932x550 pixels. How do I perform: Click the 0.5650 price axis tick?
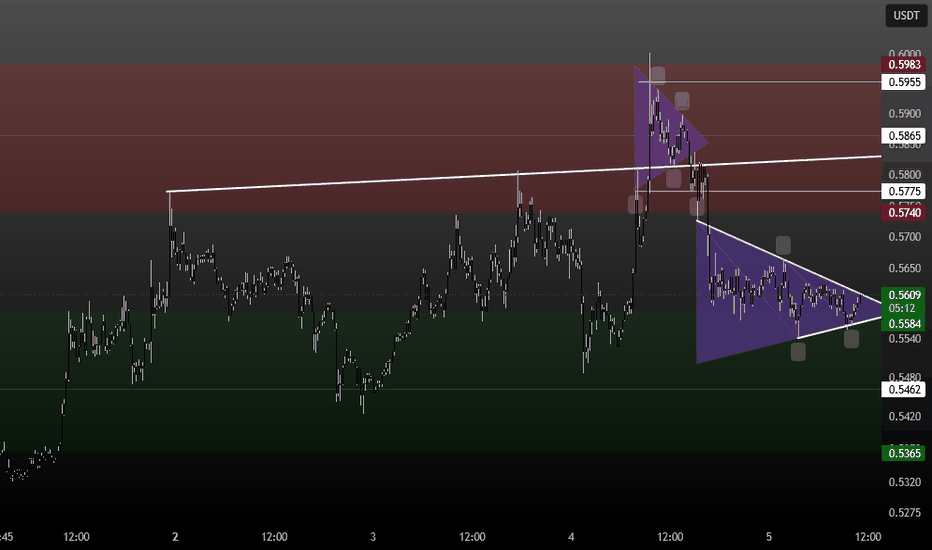tap(904, 268)
